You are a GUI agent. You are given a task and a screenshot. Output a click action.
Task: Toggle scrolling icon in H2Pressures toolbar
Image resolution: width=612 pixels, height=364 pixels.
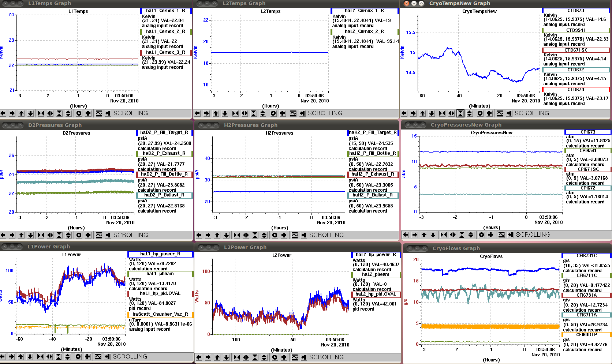[304, 235]
